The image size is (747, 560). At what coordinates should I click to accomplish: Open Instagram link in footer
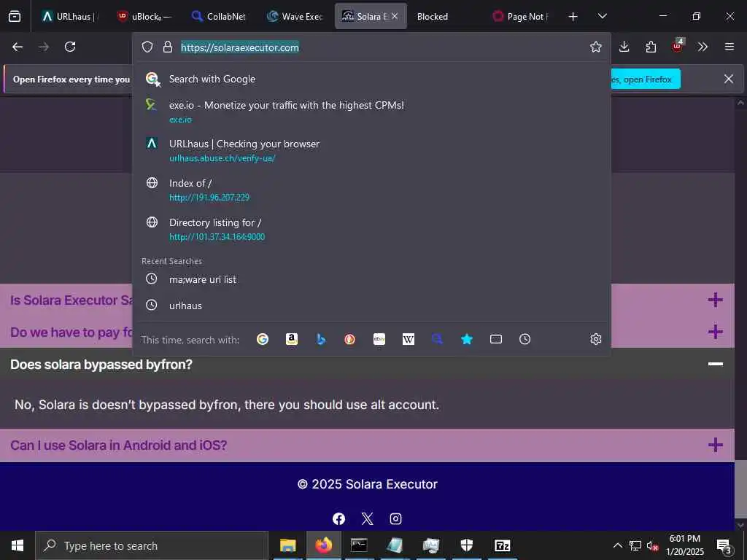[395, 518]
